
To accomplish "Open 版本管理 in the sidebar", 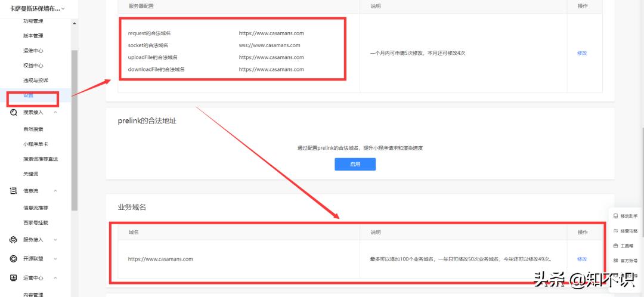I will (x=33, y=36).
